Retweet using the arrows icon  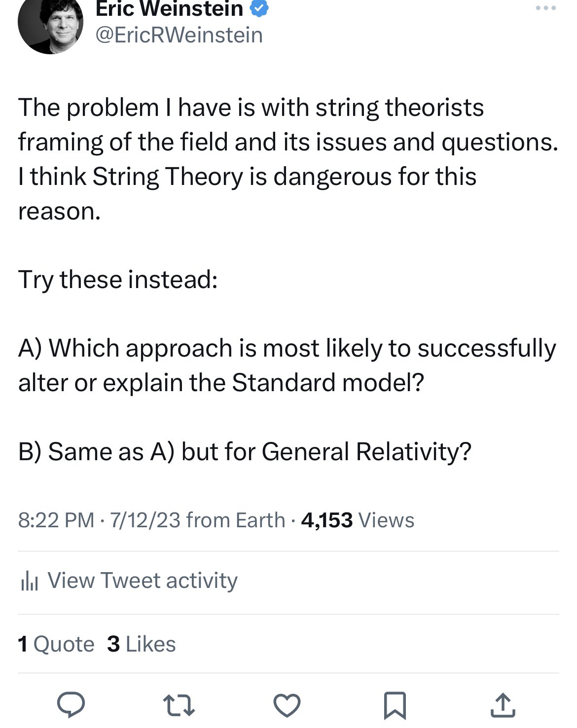coord(179,704)
